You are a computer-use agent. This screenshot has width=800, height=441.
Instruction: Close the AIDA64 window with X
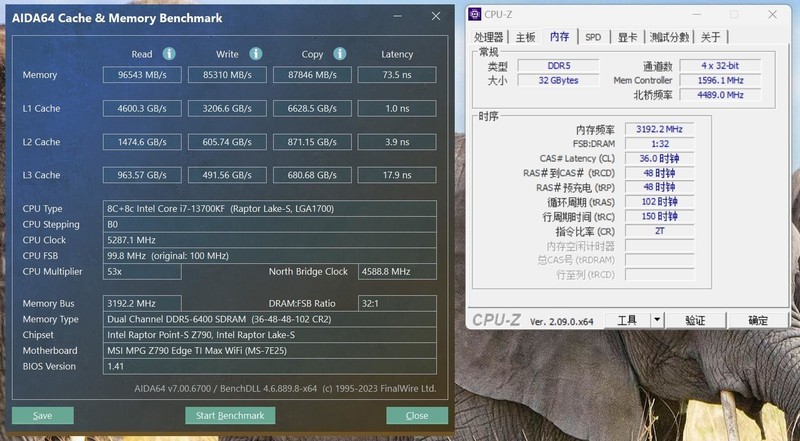pyautogui.click(x=436, y=16)
